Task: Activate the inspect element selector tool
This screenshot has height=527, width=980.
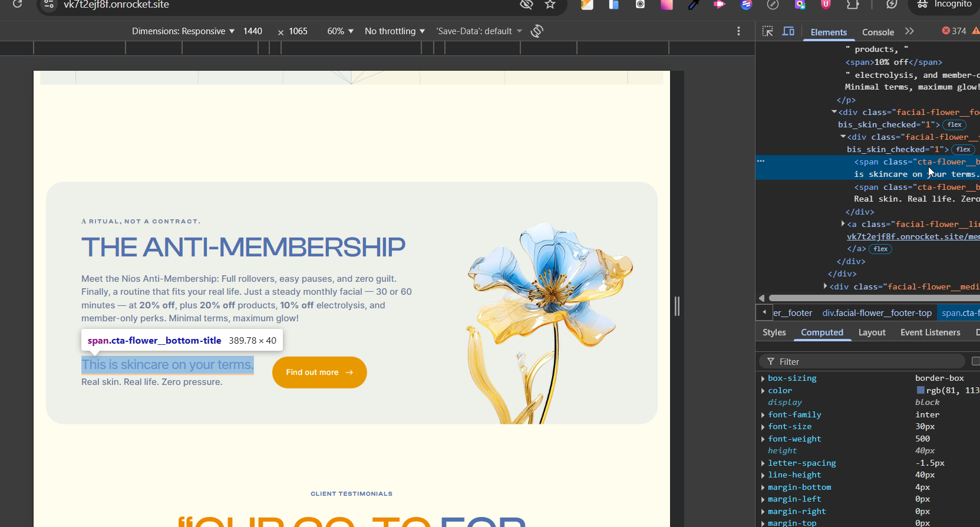Action: point(767,31)
